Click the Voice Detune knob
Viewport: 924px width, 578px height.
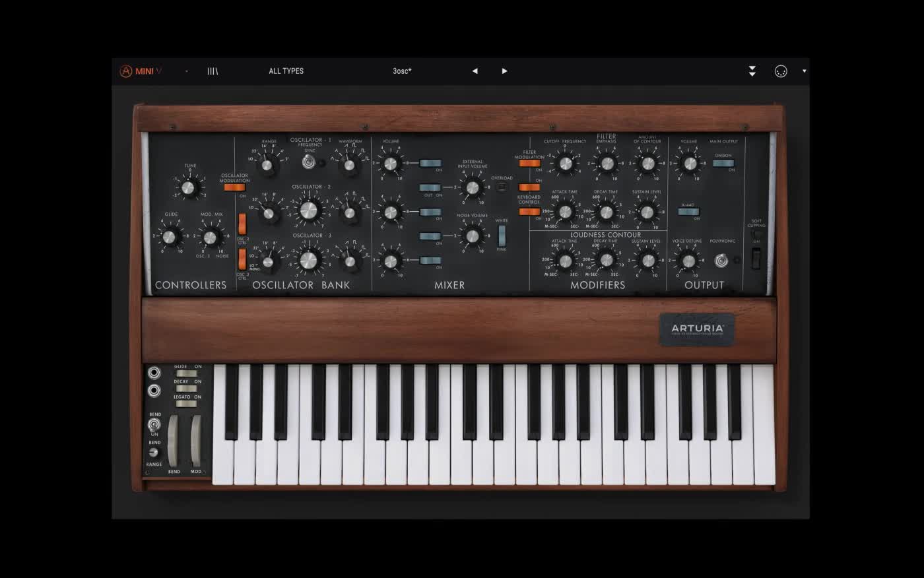688,261
